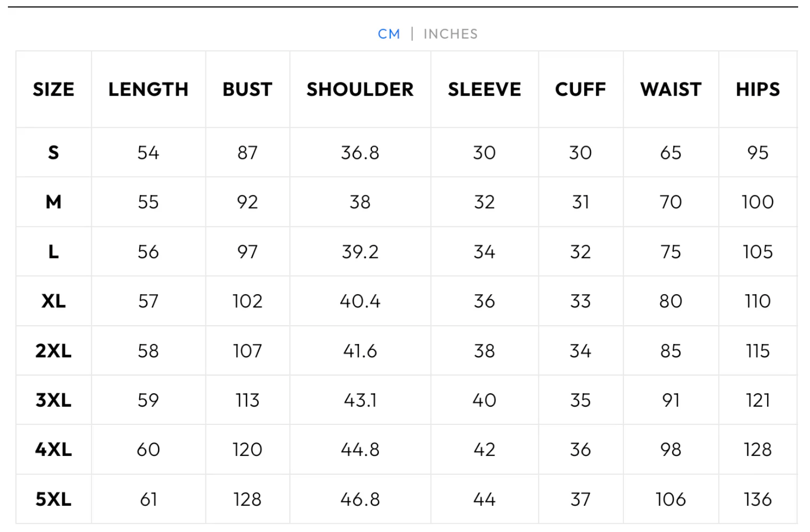
Task: Click the 36.8 shoulder value cell
Action: (x=360, y=152)
